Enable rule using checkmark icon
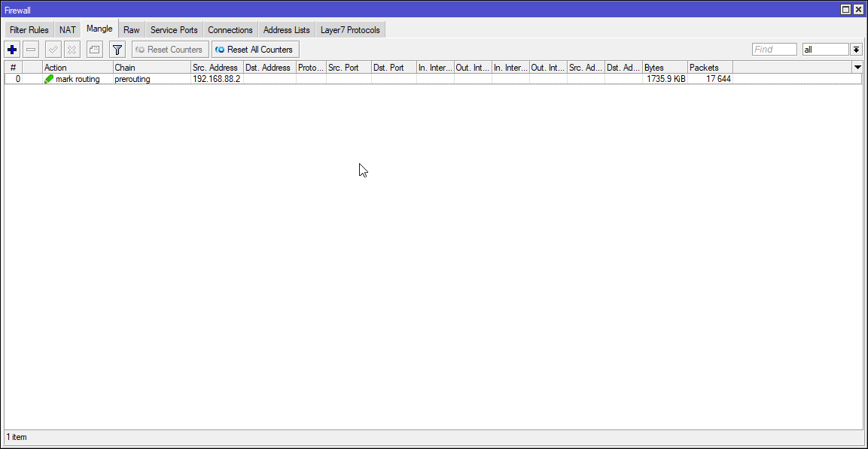 pyautogui.click(x=53, y=50)
